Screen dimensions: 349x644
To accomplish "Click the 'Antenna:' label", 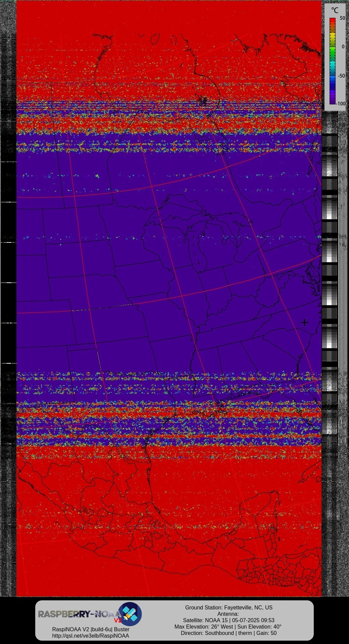I will tap(228, 614).
